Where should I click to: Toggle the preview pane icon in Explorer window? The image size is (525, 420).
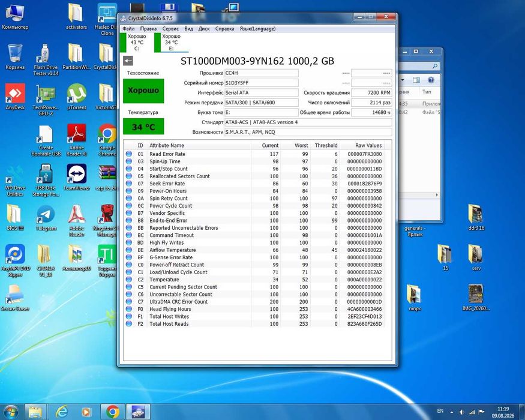pyautogui.click(x=416, y=80)
